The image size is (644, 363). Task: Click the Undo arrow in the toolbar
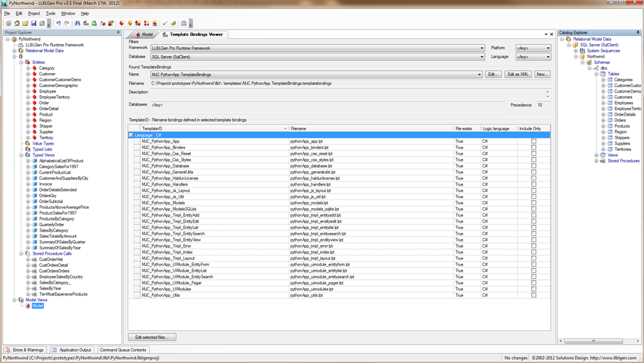(58, 23)
